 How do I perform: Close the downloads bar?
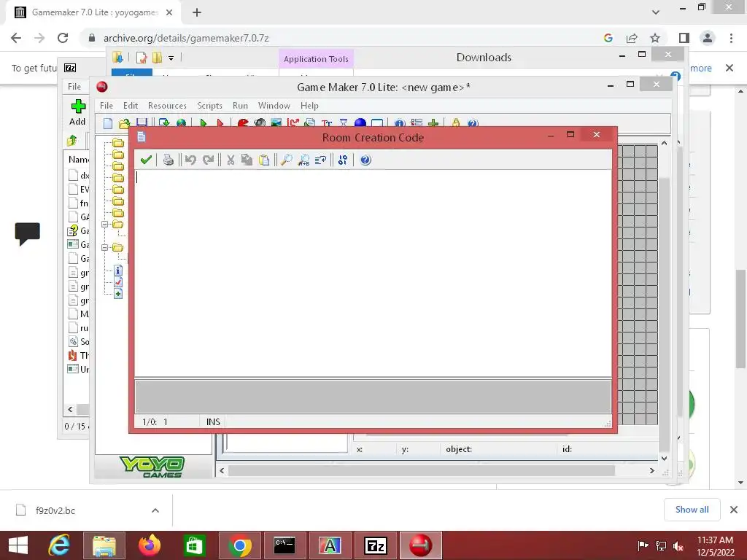734,510
